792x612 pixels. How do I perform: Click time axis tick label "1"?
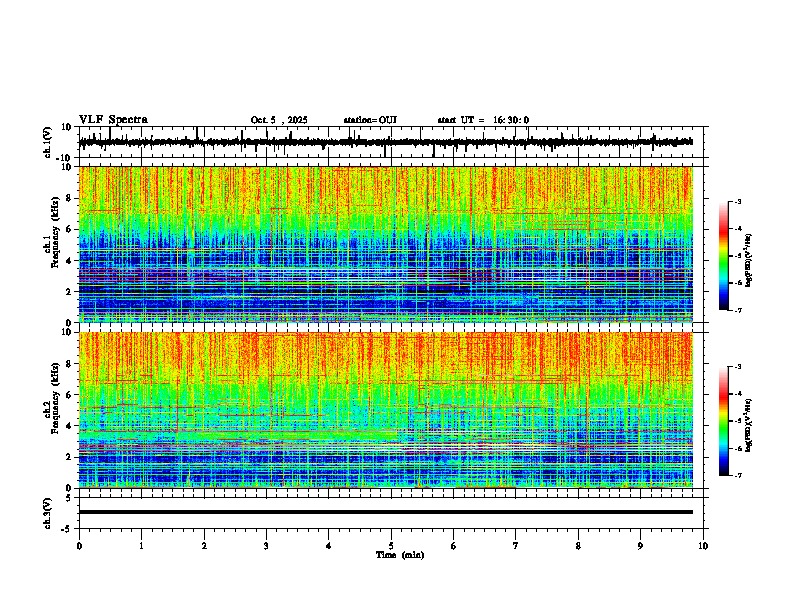coord(141,545)
